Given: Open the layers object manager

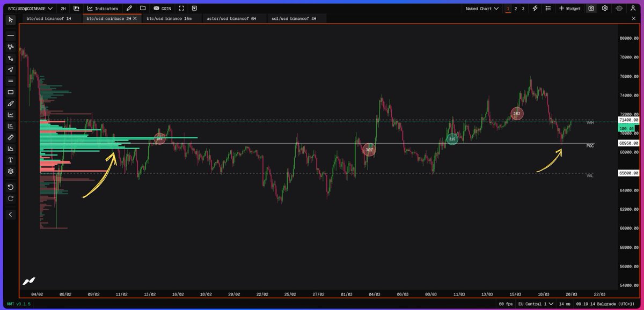Looking at the screenshot, I should 11,171.
